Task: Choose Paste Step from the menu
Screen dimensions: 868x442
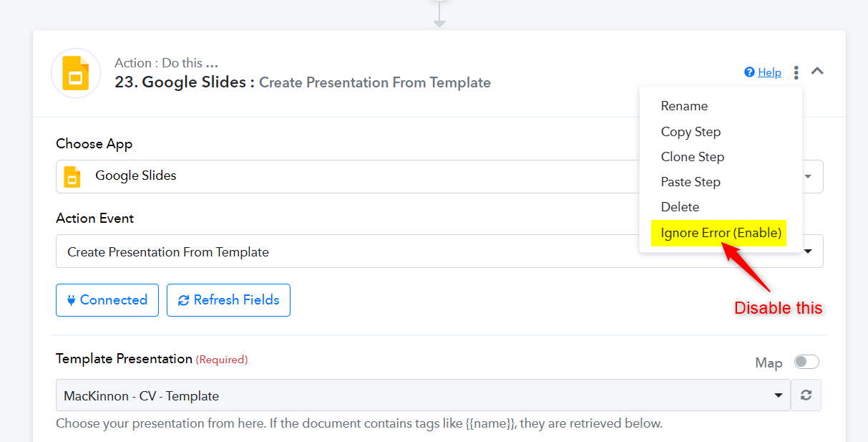Action: point(691,182)
